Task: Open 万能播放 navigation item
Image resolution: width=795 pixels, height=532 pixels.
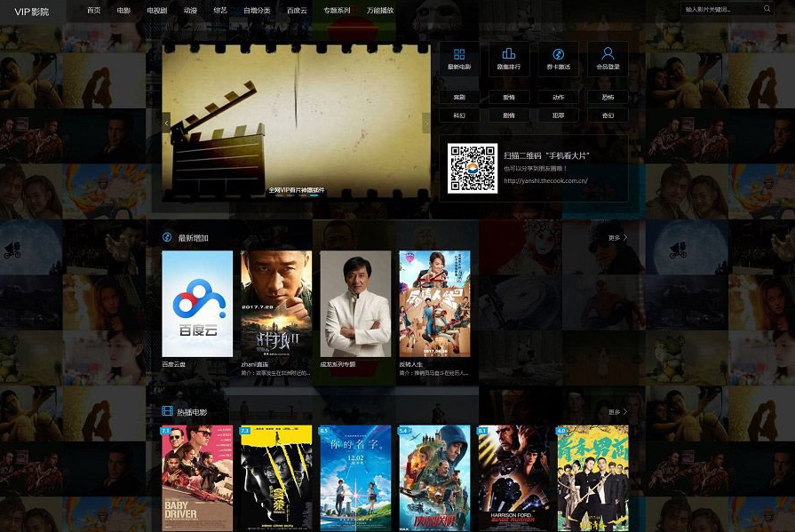Action: [380, 10]
